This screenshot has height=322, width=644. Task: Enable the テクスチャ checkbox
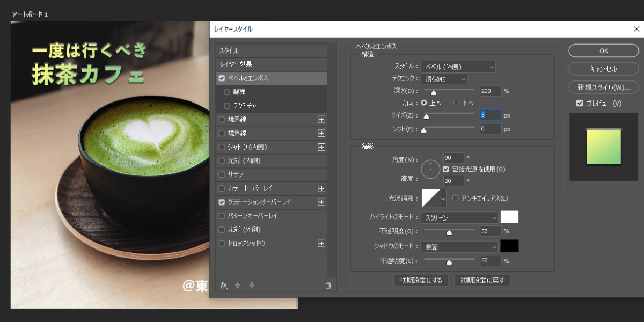pyautogui.click(x=227, y=106)
